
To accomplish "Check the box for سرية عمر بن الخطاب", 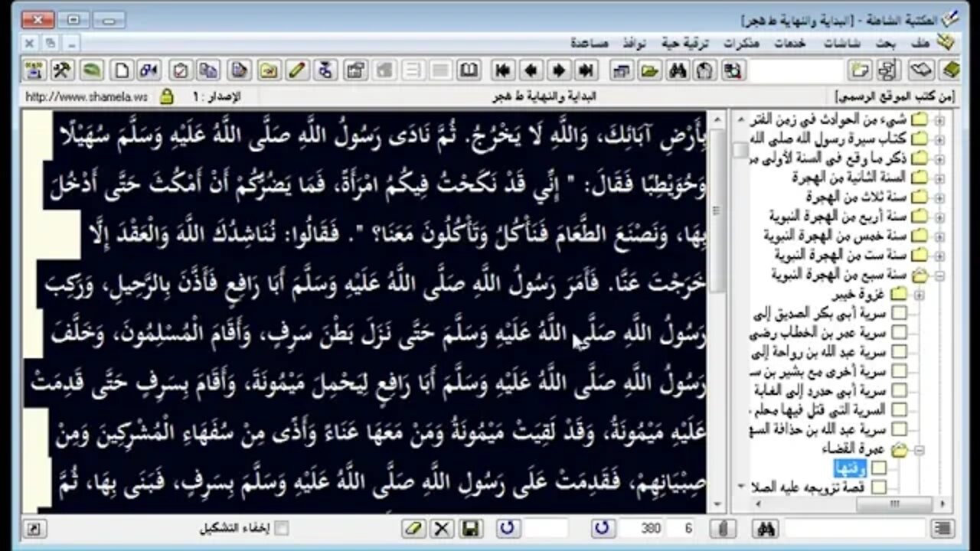I will [899, 332].
